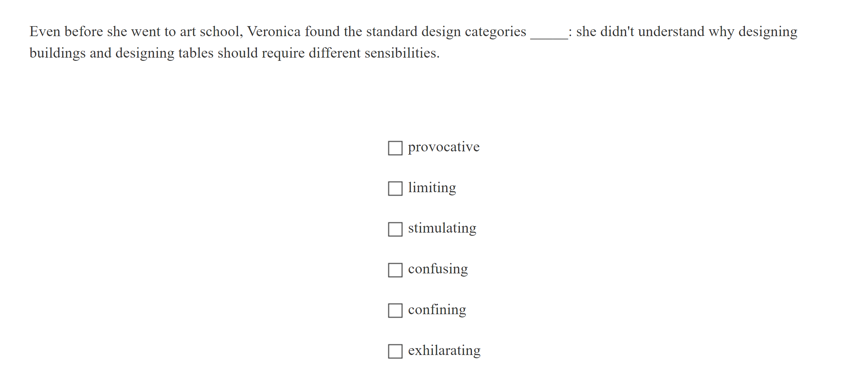Image resolution: width=868 pixels, height=375 pixels.
Task: Enable both "limiting" and click its box
Action: (x=395, y=188)
